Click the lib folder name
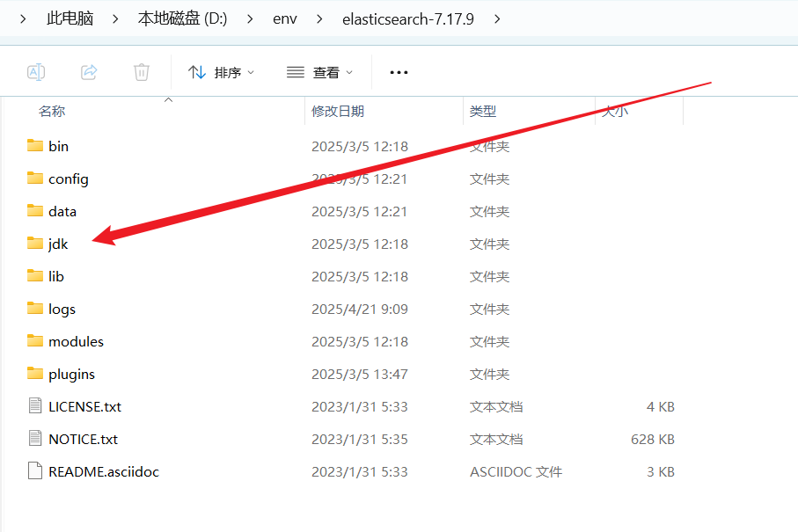The height and width of the screenshot is (532, 798). pos(56,277)
